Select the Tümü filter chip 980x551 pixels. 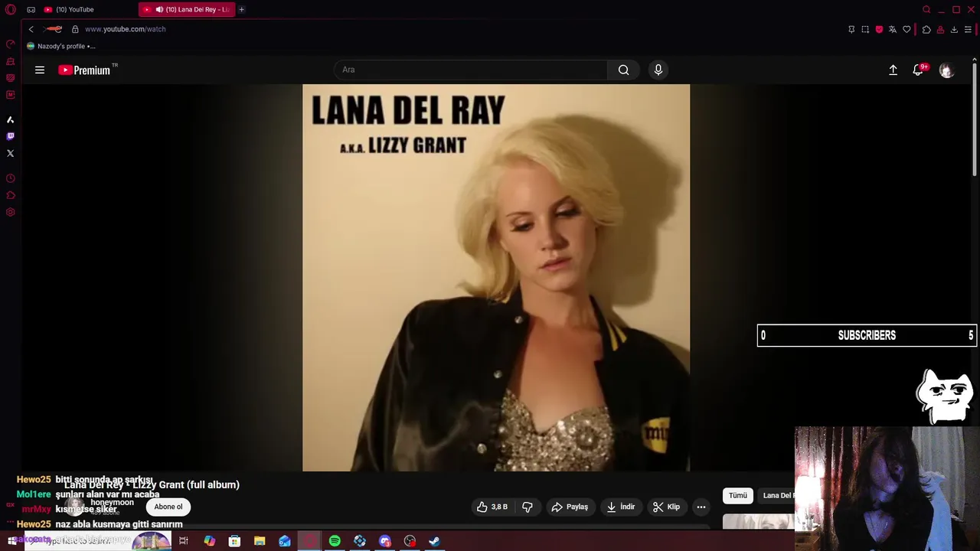[x=738, y=495]
